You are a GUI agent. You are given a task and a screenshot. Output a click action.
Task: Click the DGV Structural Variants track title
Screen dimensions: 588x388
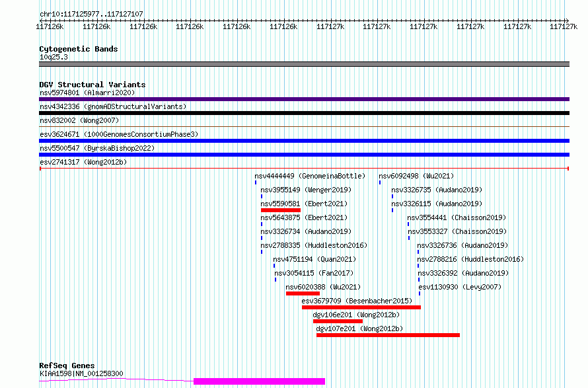pos(92,85)
